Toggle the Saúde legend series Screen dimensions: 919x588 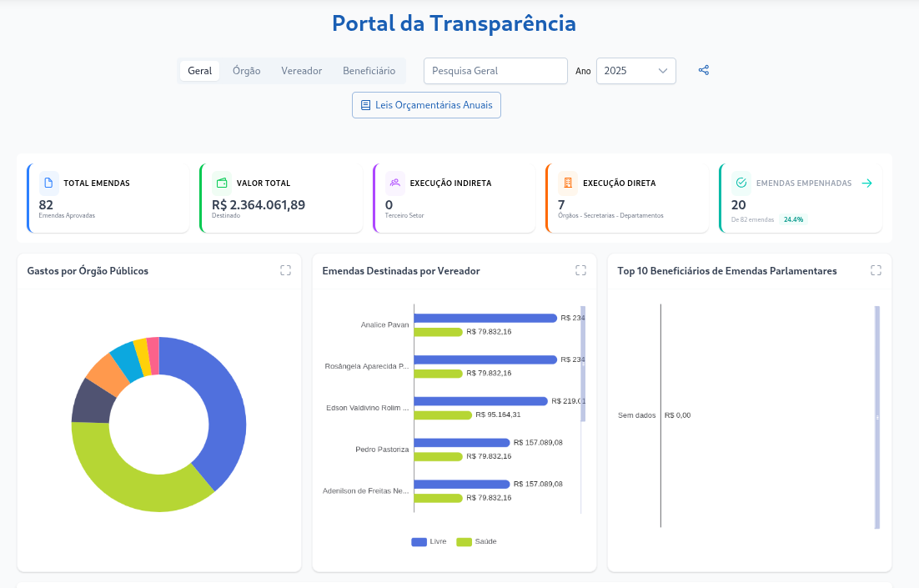(x=476, y=541)
